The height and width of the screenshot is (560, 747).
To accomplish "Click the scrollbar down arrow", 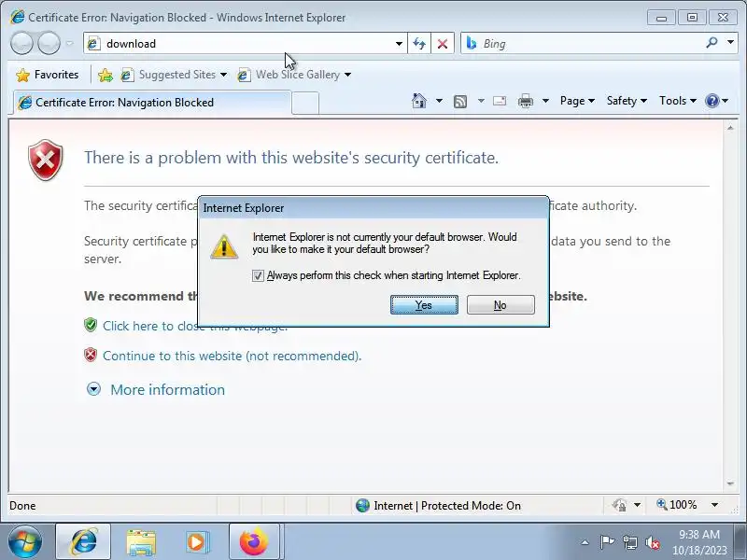I will (x=730, y=483).
